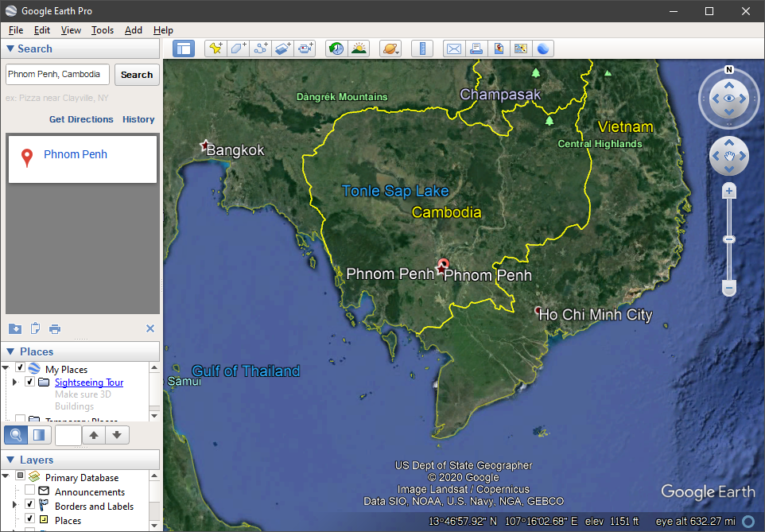Screen dimensions: 765x532
Task: Select the Phnom Penh search result
Action: pos(83,159)
